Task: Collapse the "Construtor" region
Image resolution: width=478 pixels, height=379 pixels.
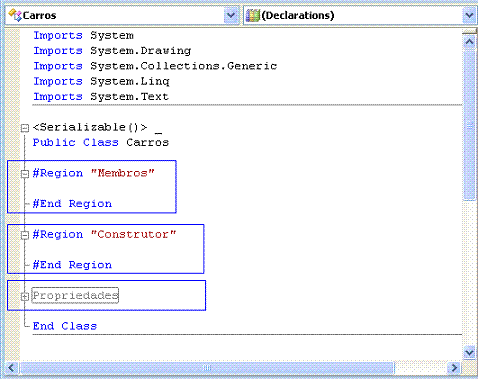Action: pyautogui.click(x=25, y=235)
